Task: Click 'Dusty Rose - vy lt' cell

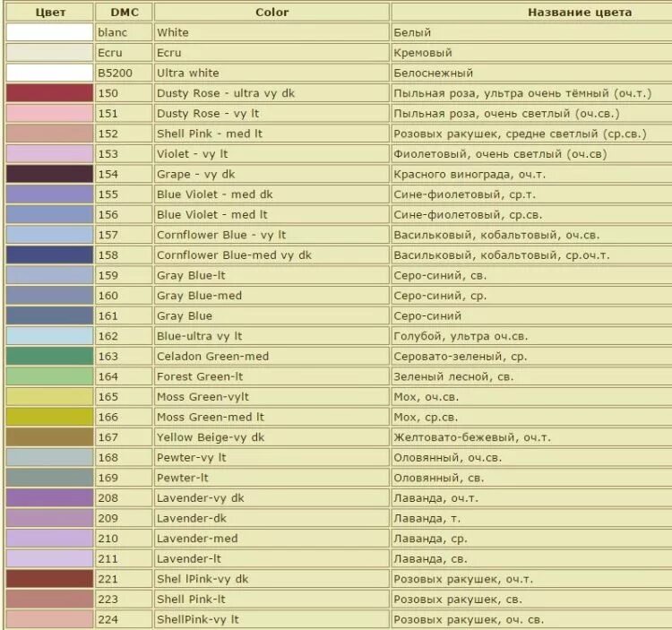Action: 271,113
